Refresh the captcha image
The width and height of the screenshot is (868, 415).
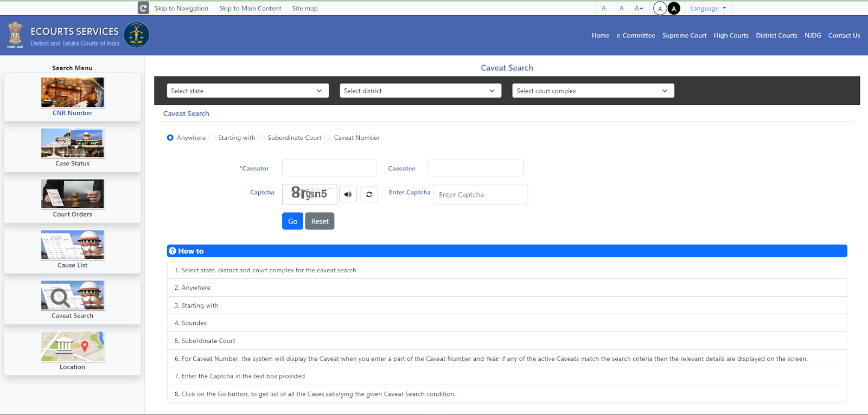pos(369,194)
